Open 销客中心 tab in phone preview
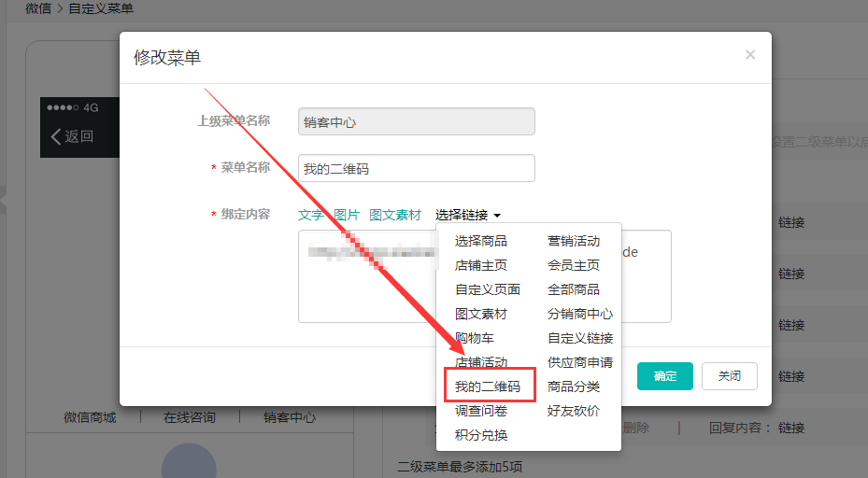 (289, 417)
